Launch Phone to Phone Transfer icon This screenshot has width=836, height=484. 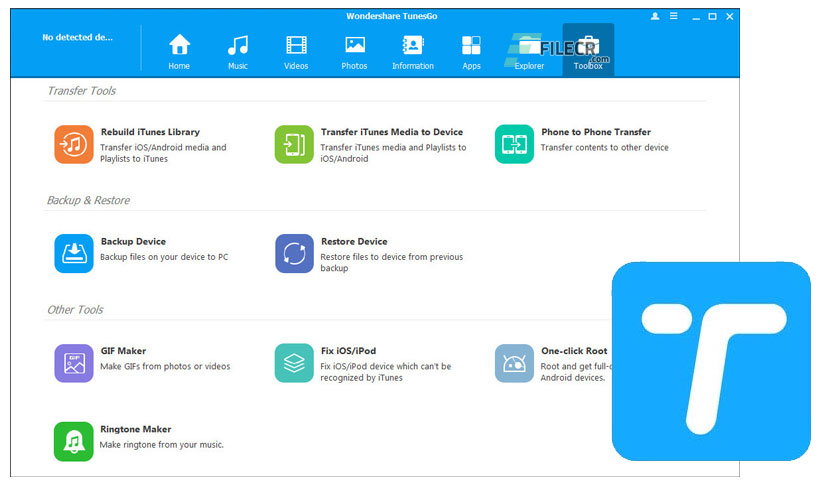pos(514,144)
